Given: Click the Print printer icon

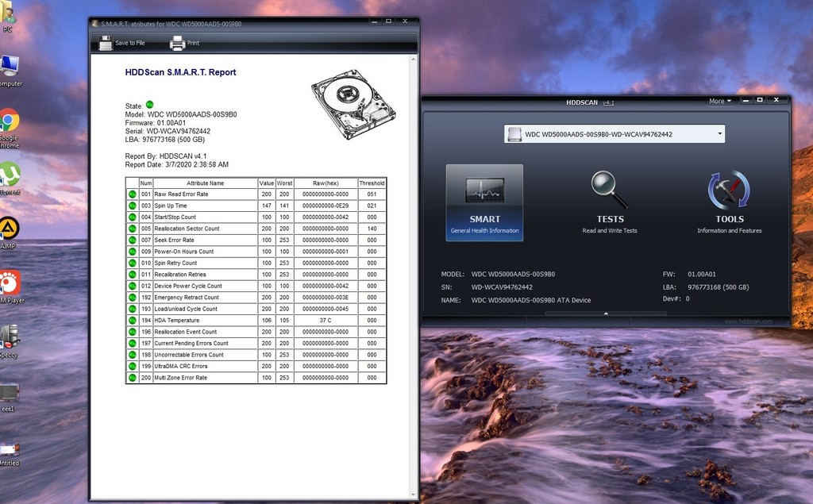Looking at the screenshot, I should pyautogui.click(x=177, y=43).
